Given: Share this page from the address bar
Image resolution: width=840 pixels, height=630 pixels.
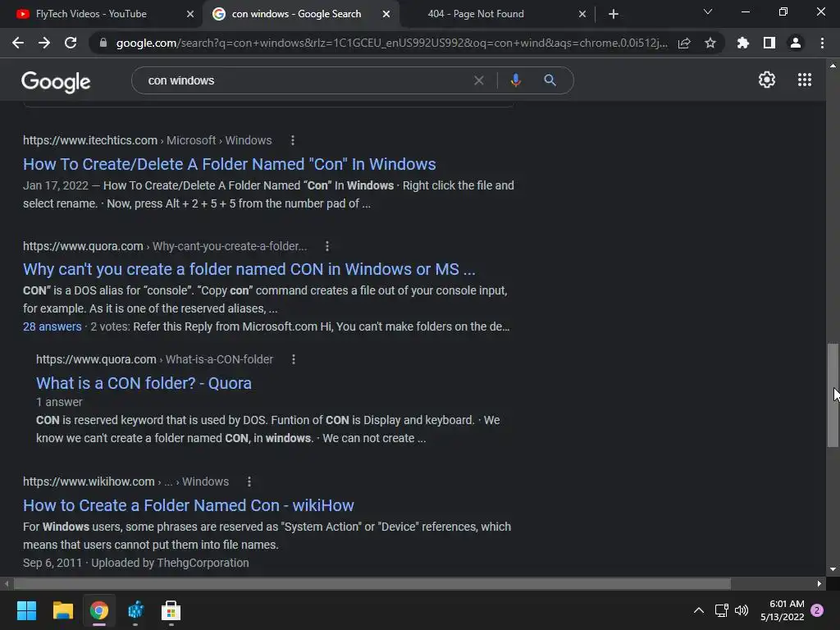Looking at the screenshot, I should pyautogui.click(x=684, y=43).
